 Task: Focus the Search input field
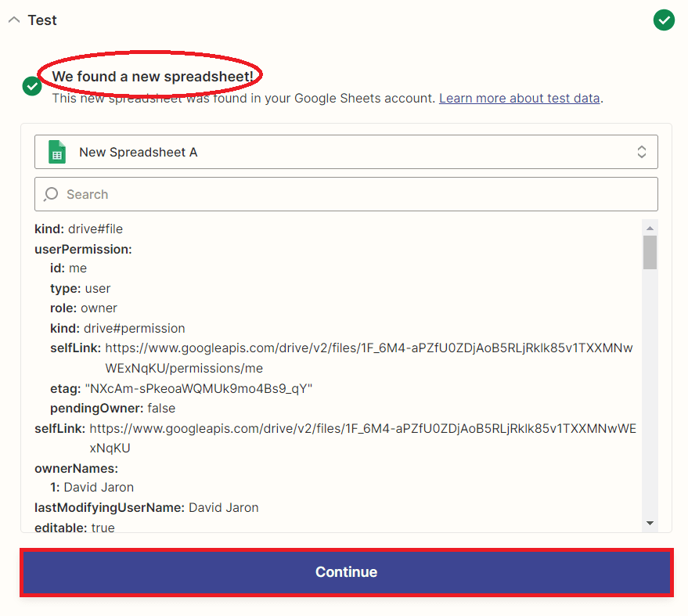point(352,194)
